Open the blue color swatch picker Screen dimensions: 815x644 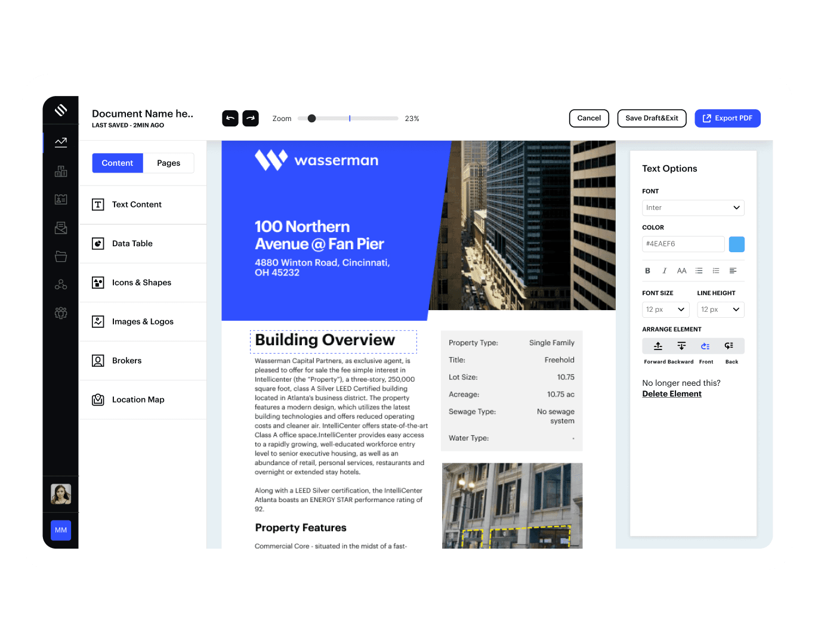click(x=737, y=244)
